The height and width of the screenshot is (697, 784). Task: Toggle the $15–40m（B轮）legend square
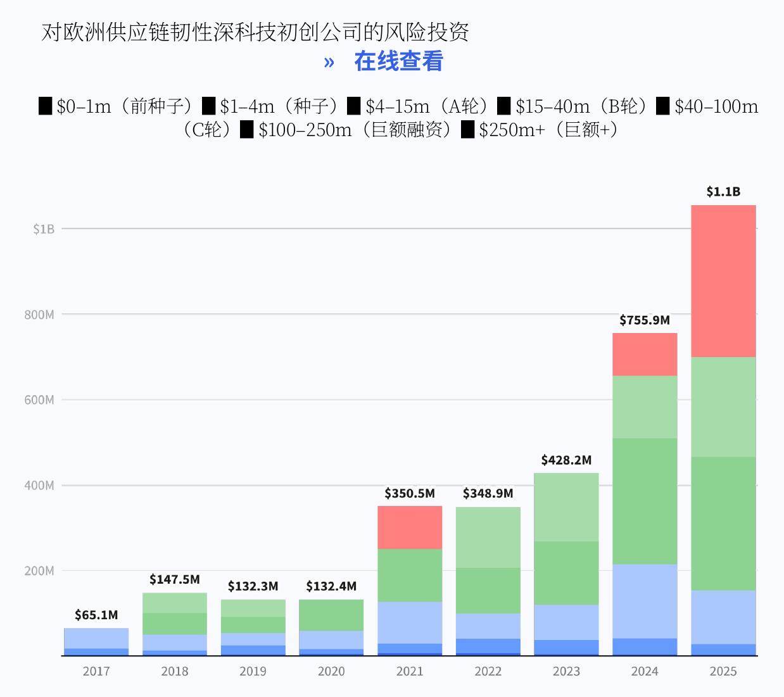504,106
